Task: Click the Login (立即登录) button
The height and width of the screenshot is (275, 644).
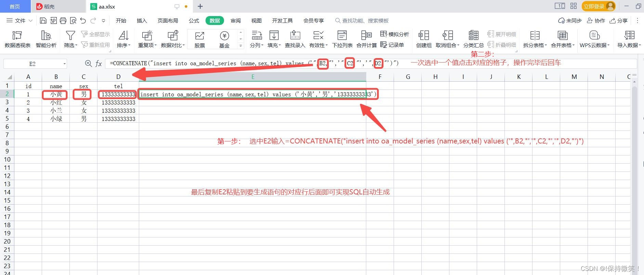Action: (x=598, y=6)
